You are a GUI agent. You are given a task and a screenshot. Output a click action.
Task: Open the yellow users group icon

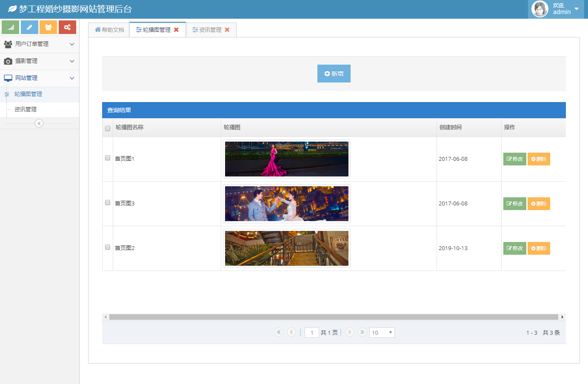(x=48, y=27)
